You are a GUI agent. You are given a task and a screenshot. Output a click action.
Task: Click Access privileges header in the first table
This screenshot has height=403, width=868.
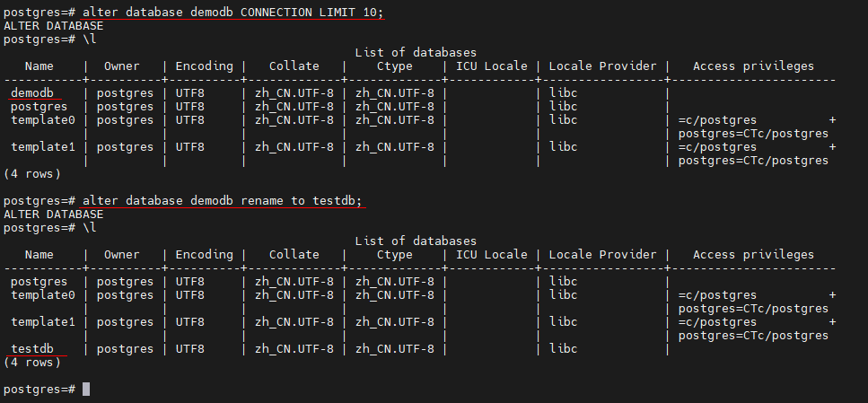pyautogui.click(x=753, y=66)
